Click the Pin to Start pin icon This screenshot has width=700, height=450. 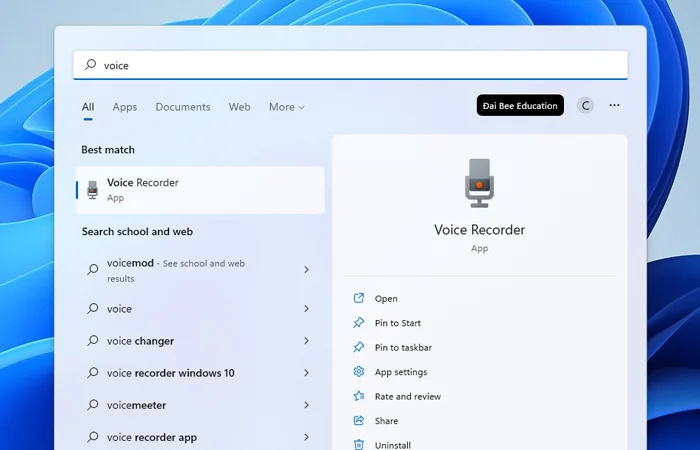point(359,323)
